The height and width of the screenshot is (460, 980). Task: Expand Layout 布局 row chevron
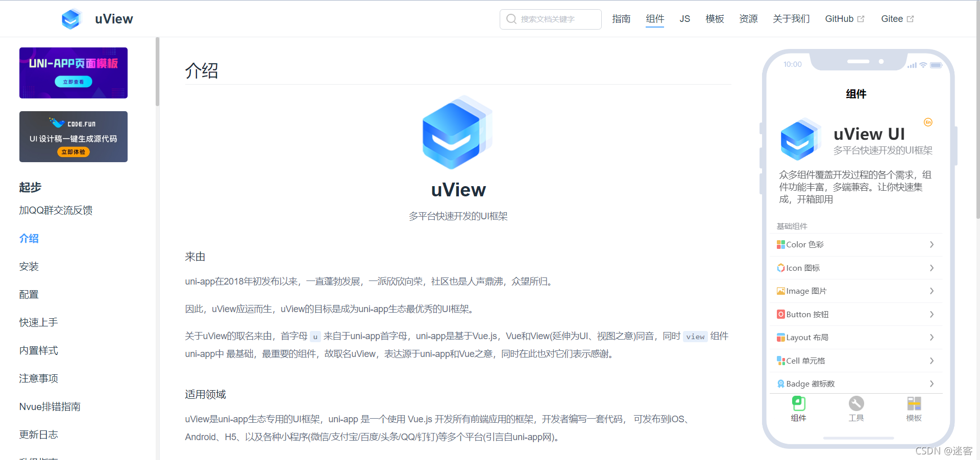pyautogui.click(x=932, y=338)
